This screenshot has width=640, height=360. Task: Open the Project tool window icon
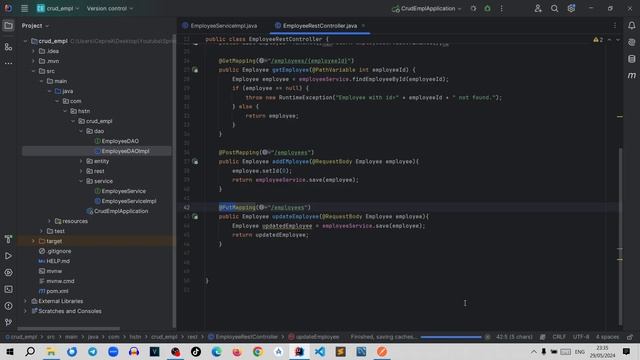coord(8,26)
